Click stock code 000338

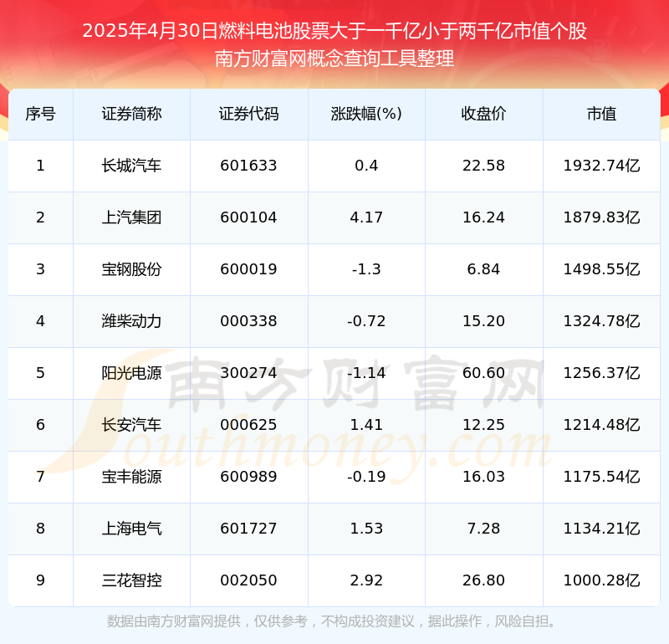(x=248, y=321)
